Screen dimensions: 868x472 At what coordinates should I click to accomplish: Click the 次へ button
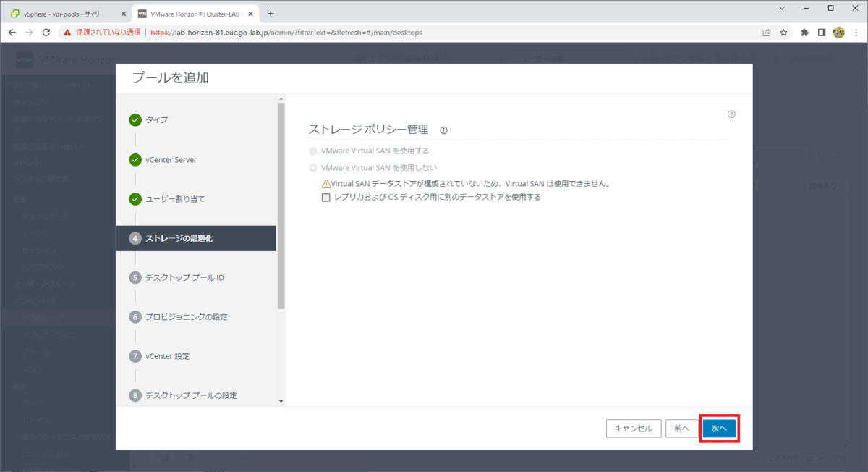[719, 429]
